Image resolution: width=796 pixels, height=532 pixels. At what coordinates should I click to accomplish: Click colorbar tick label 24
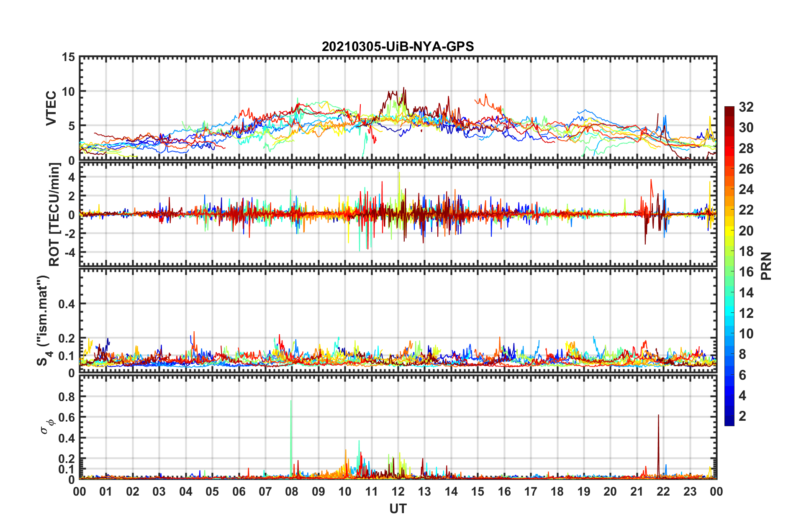[746, 189]
